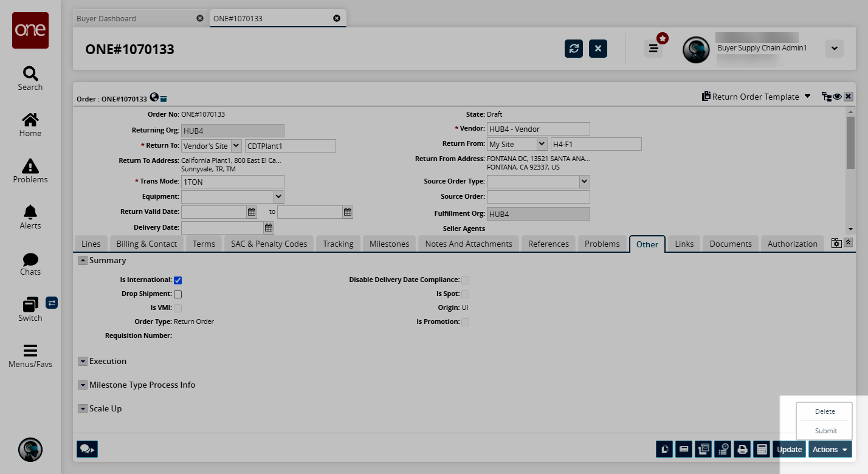Uncheck the Is International checkbox

(x=178, y=280)
